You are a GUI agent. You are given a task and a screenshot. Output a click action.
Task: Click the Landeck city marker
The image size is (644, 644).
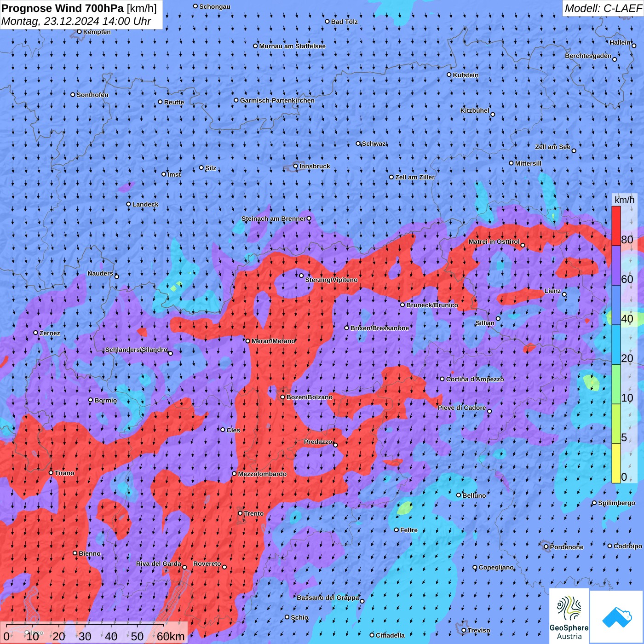(x=129, y=204)
